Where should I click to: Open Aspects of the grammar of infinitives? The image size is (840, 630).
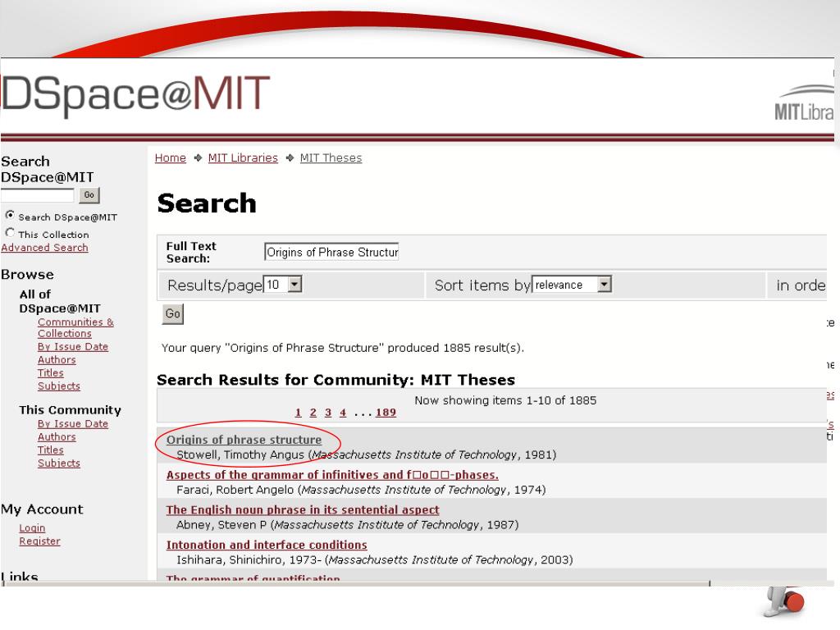[x=332, y=475]
